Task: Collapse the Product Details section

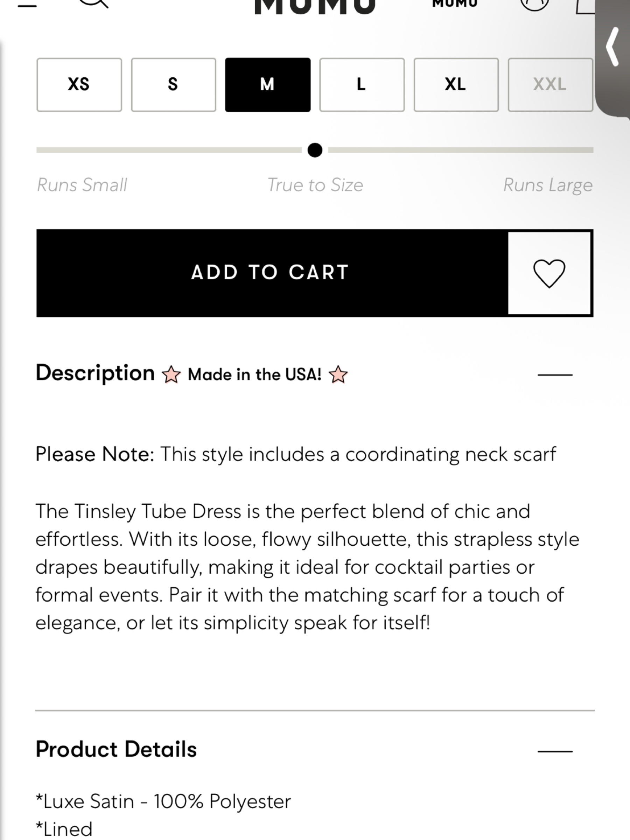Action: tap(555, 751)
